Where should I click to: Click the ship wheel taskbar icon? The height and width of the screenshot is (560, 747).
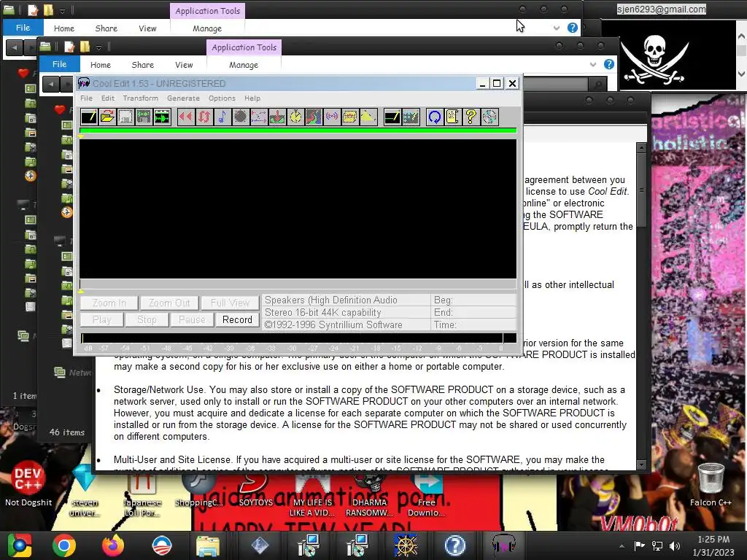pyautogui.click(x=406, y=545)
